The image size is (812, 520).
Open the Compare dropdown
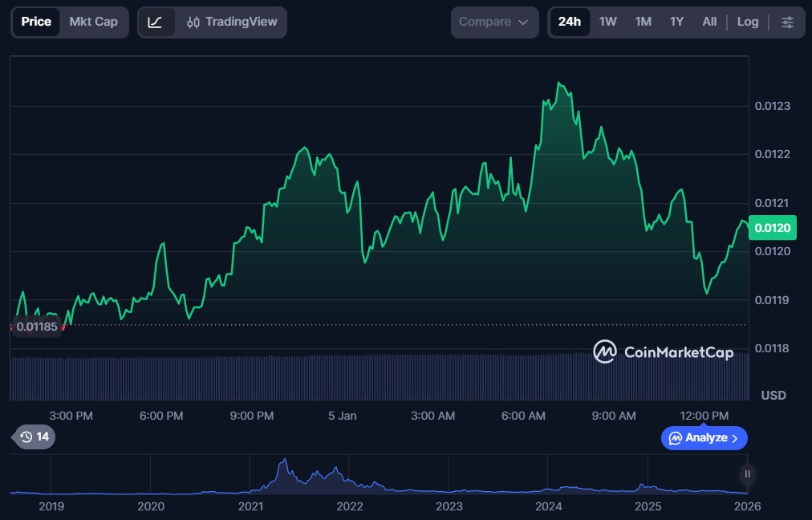493,22
